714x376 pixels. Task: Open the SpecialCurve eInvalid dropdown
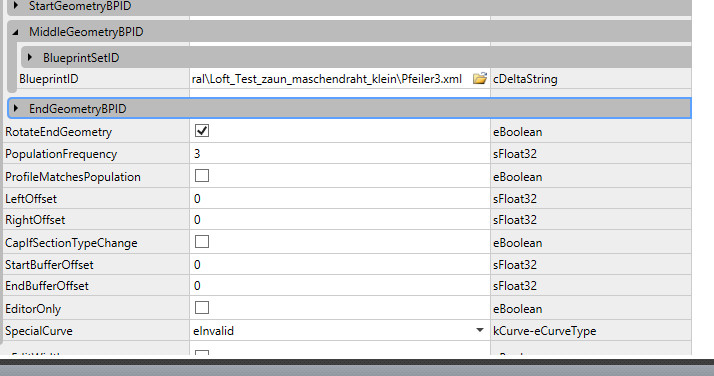point(479,330)
